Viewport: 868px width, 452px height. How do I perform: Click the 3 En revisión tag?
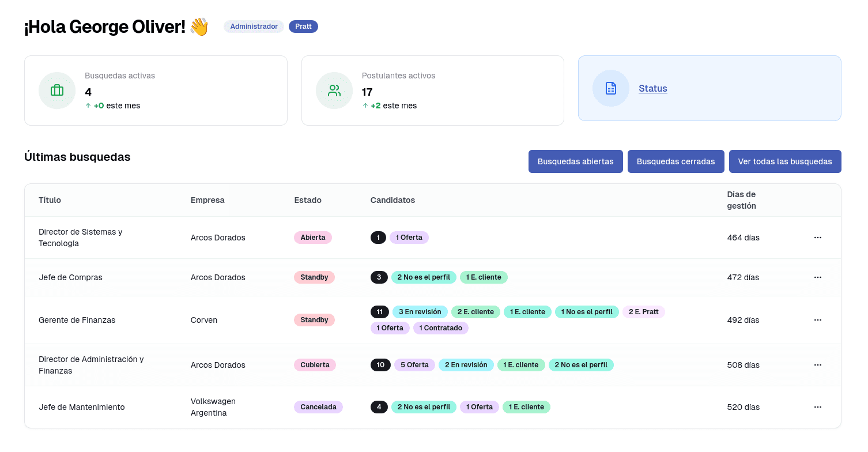(420, 312)
